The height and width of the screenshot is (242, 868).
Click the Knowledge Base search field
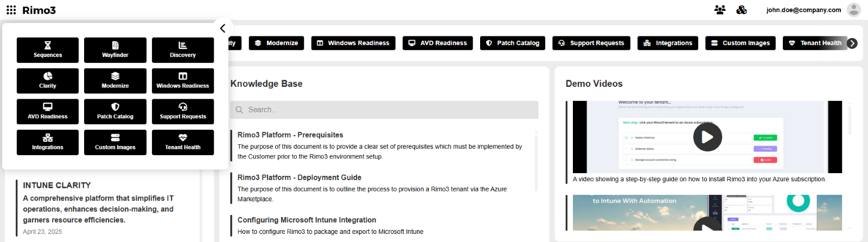384,110
